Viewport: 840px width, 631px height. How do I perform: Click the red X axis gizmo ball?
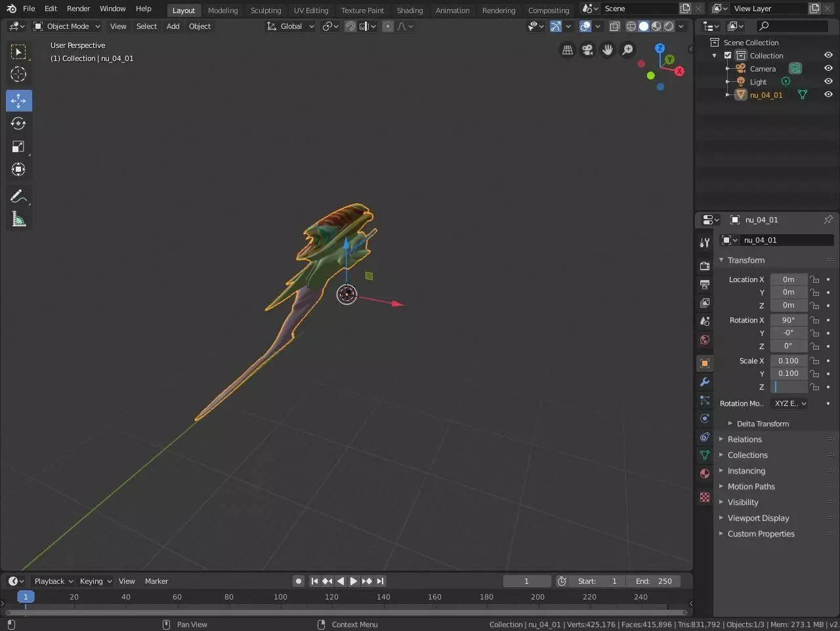[679, 71]
